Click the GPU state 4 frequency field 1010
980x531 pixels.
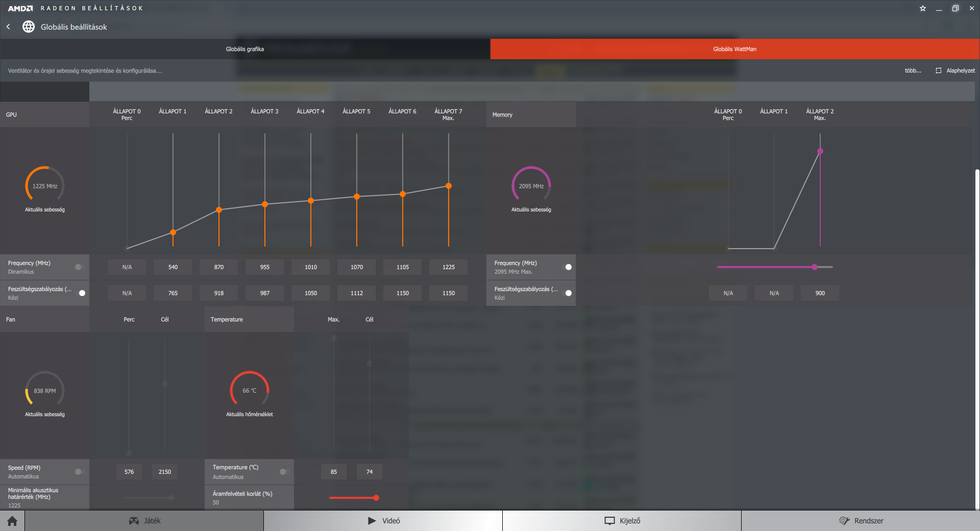click(x=311, y=267)
